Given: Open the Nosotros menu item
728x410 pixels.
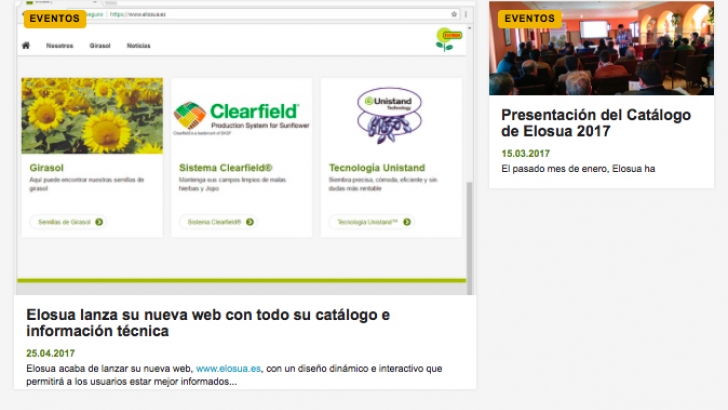Looking at the screenshot, I should coord(60,46).
